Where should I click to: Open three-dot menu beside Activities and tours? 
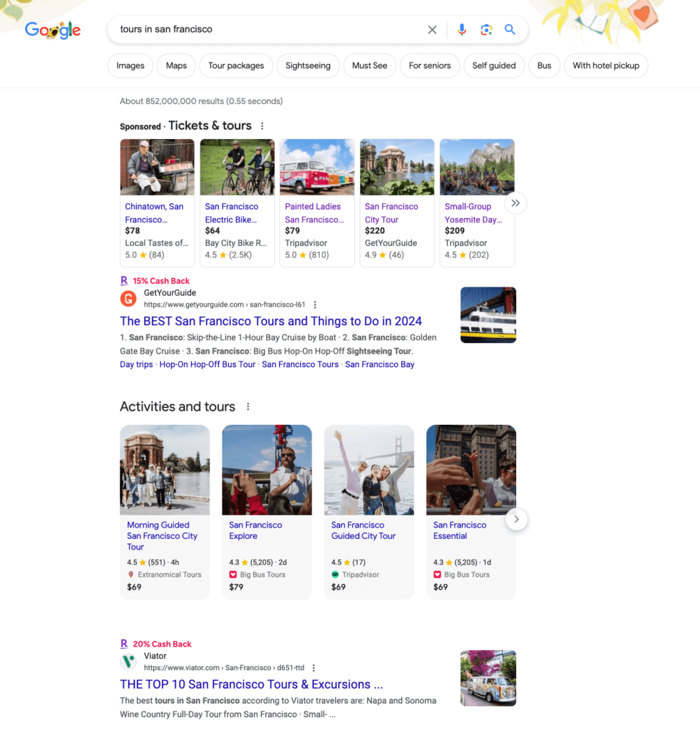click(248, 407)
